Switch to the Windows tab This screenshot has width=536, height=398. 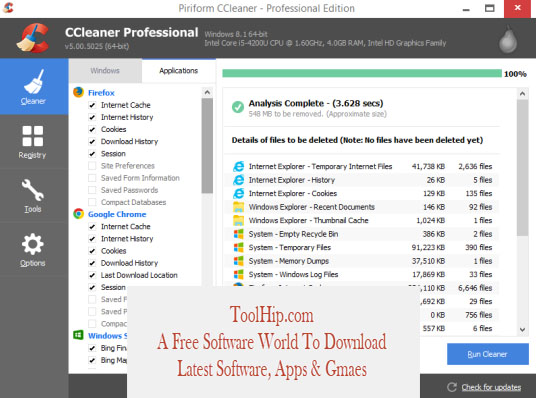[105, 70]
